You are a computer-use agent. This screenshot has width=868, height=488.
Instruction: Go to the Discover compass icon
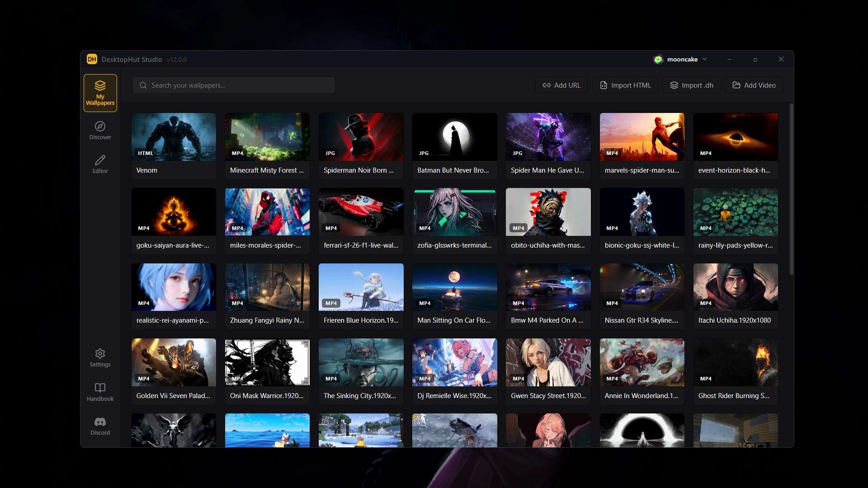click(x=100, y=127)
